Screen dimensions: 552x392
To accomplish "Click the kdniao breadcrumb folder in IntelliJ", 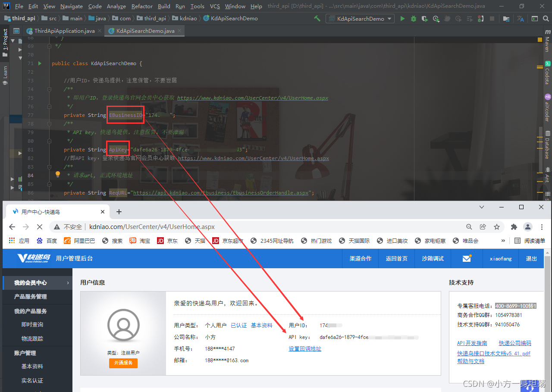I will (x=185, y=19).
